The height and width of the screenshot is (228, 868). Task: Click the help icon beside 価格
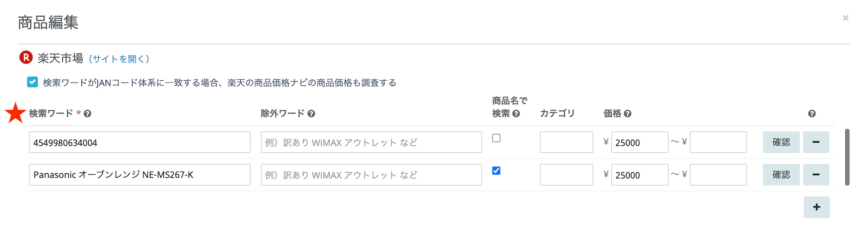click(x=628, y=114)
